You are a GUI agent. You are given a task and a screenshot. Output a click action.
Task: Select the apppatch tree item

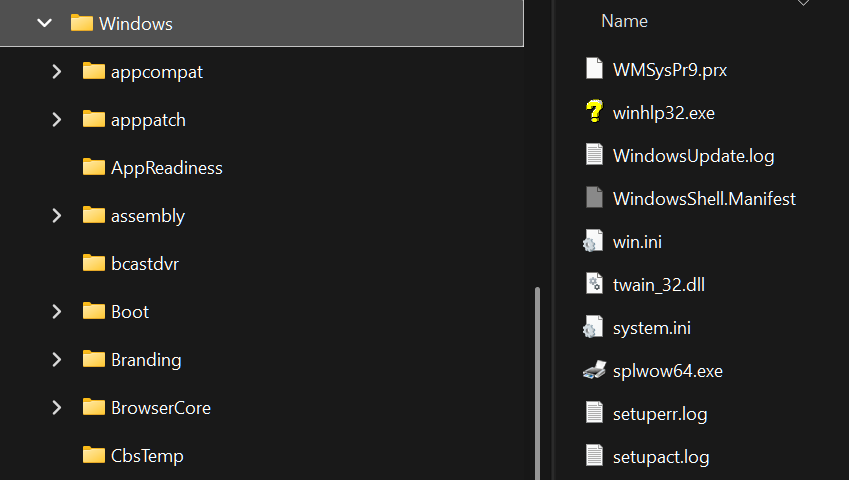[x=148, y=120]
